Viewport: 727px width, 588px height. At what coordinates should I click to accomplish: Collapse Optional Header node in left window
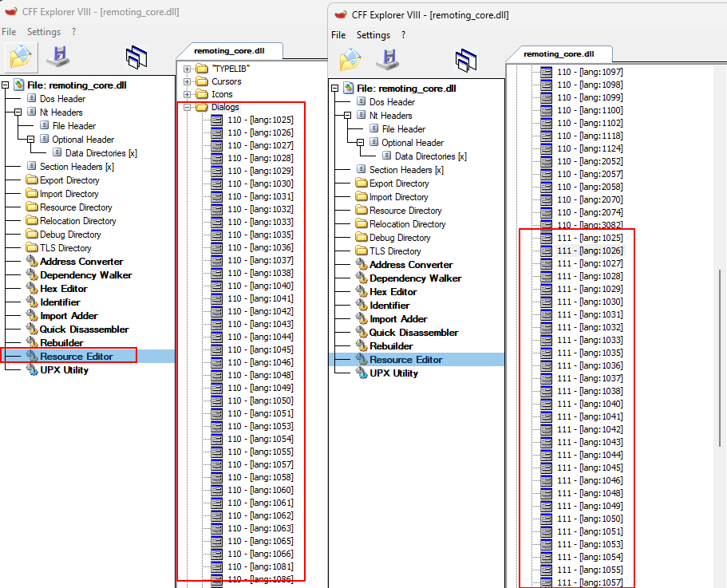pos(30,139)
